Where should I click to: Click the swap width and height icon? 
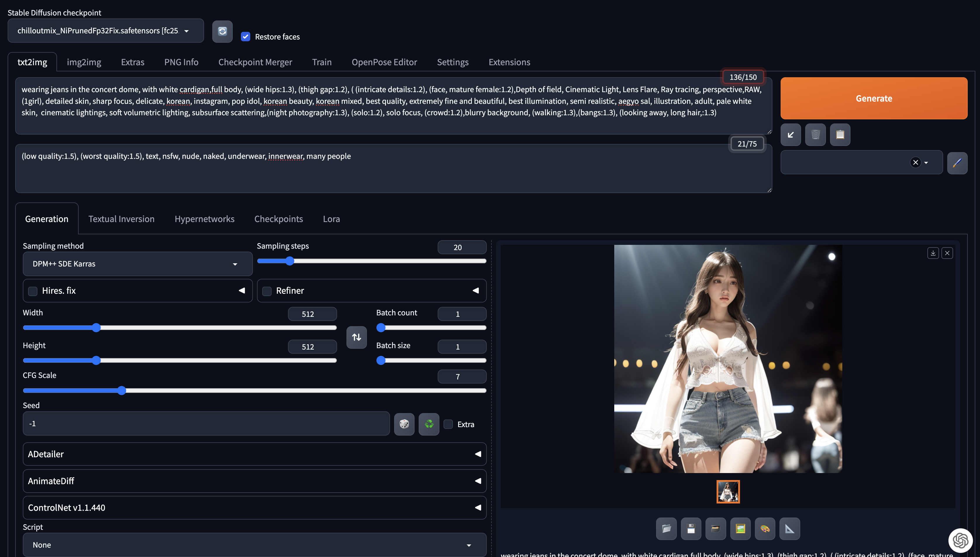356,337
